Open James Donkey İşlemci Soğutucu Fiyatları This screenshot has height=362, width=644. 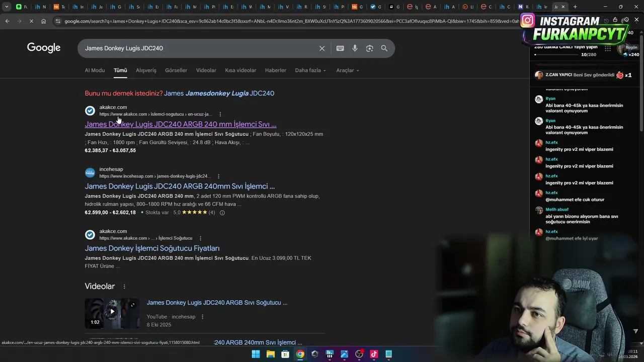[x=152, y=248]
